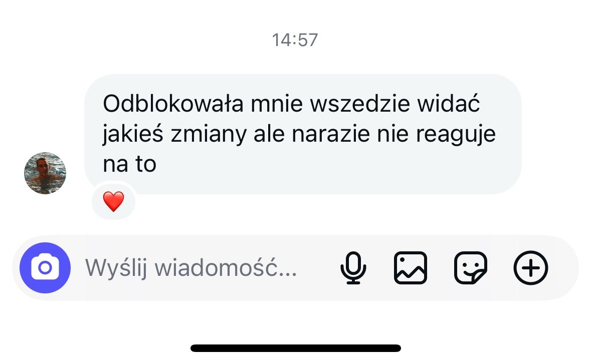Tap the circled plus icon
Screen dimensions: 591x364
[531, 268]
